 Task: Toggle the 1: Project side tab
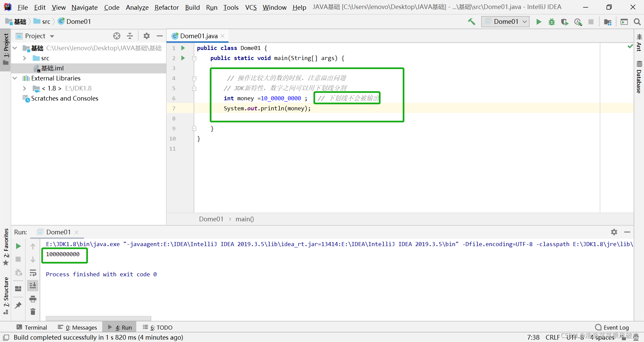click(x=6, y=49)
